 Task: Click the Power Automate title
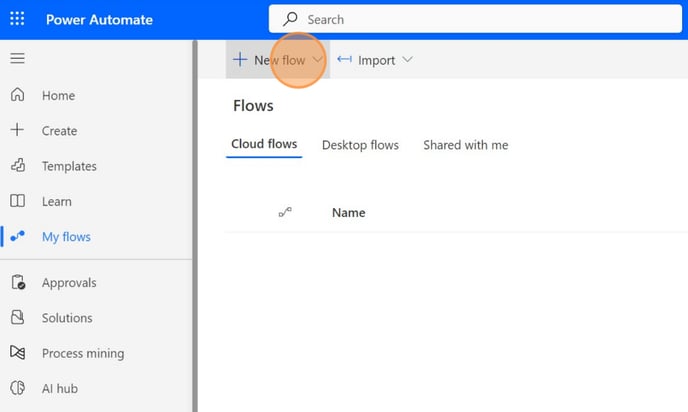pos(99,20)
